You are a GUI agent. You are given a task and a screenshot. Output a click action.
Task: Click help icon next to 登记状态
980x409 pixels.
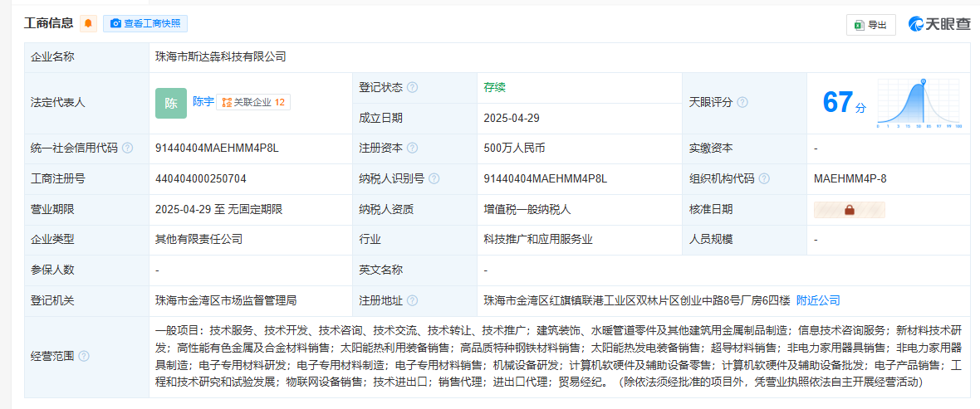413,87
